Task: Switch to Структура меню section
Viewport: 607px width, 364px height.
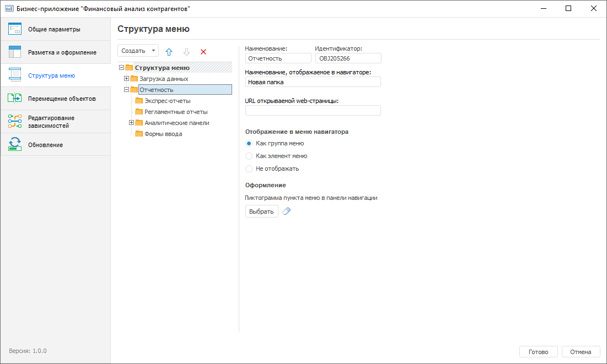Action: pos(56,75)
